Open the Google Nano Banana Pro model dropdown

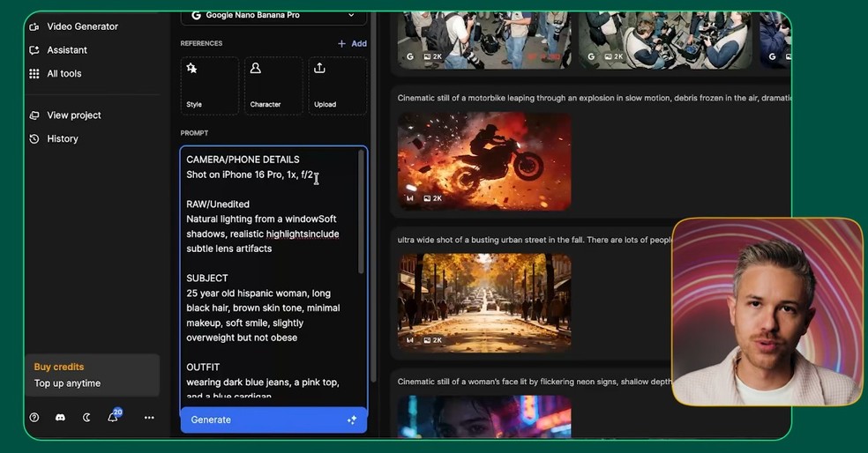273,15
